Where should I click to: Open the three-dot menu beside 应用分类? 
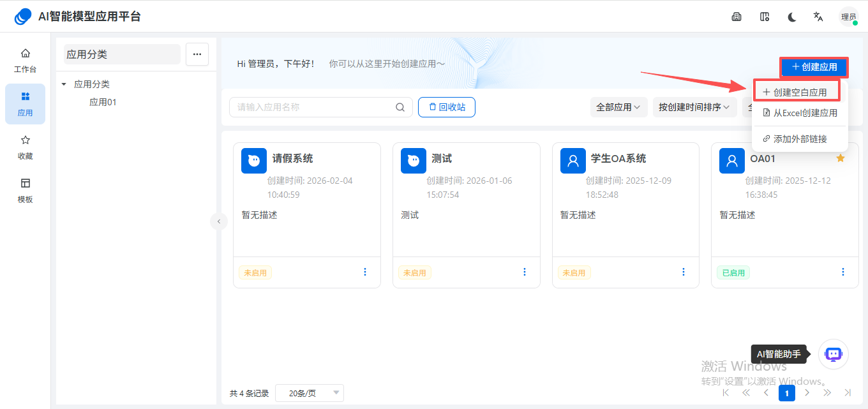[197, 54]
